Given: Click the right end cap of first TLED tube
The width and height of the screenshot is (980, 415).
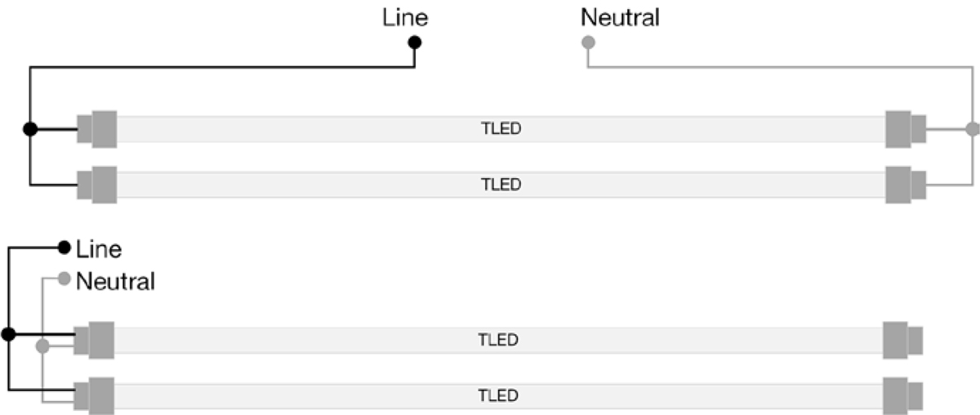Looking at the screenshot, I should [906, 129].
